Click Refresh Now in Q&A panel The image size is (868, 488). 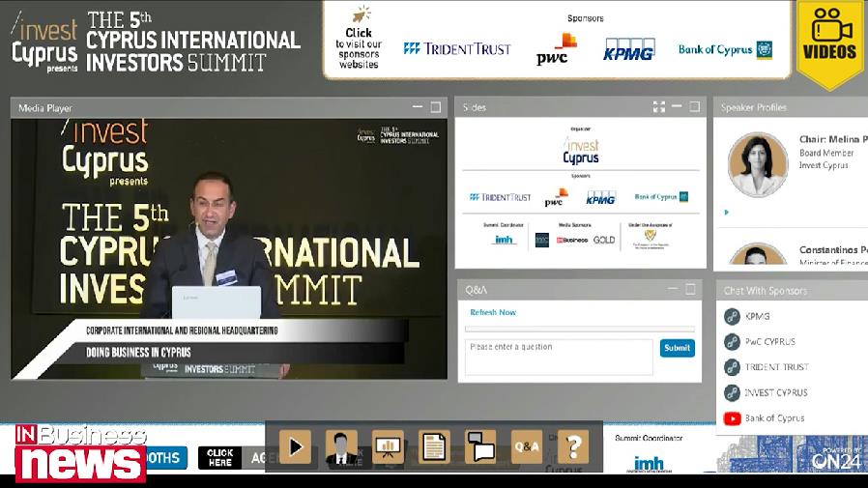[493, 312]
